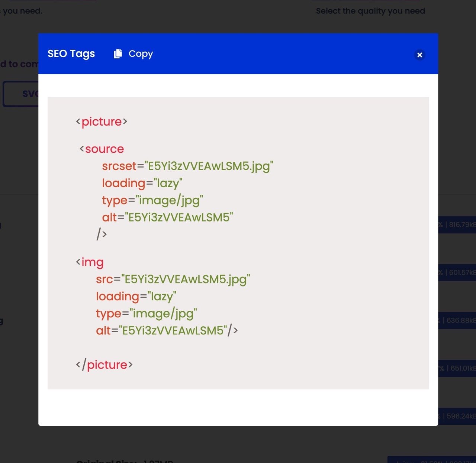Click the srcset attribute line with jpg filename
476x463 pixels.
(188, 166)
